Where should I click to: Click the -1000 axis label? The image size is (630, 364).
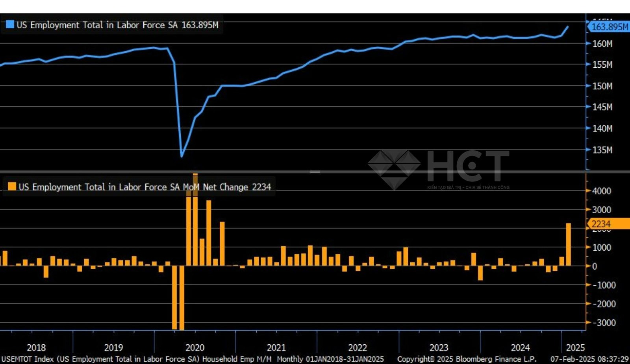(x=604, y=285)
